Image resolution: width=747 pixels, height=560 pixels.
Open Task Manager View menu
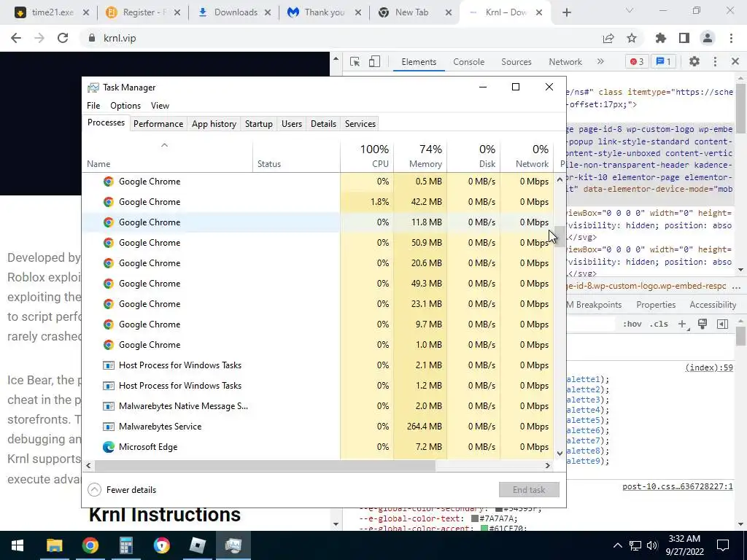tap(160, 105)
